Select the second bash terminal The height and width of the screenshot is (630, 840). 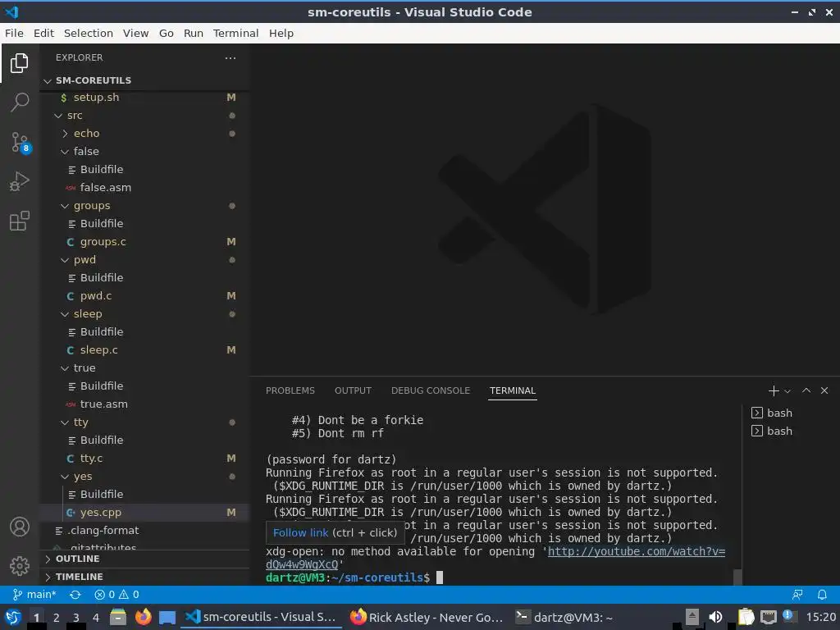772,431
